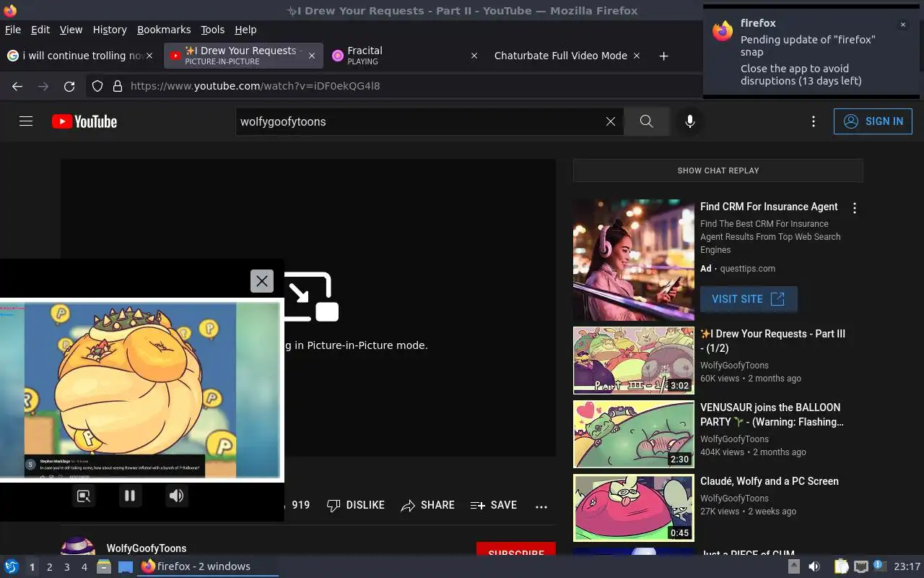Open the CRM insurance ad thumbnail
924x578 pixels.
[634, 260]
